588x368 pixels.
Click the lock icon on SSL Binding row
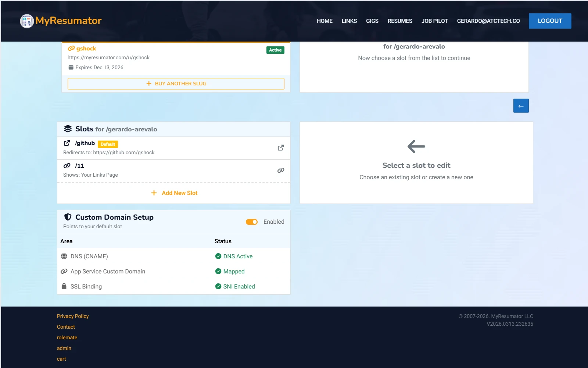pos(64,286)
